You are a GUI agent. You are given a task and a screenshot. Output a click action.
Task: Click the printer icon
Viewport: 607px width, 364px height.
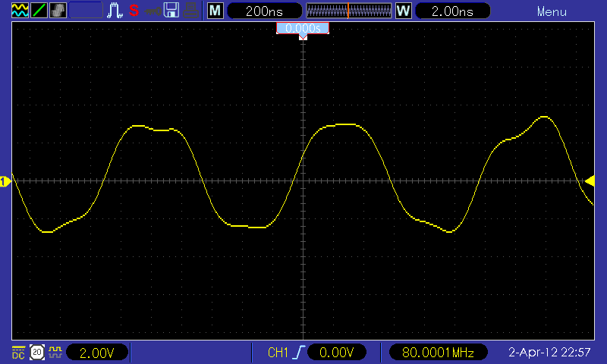[x=191, y=11]
